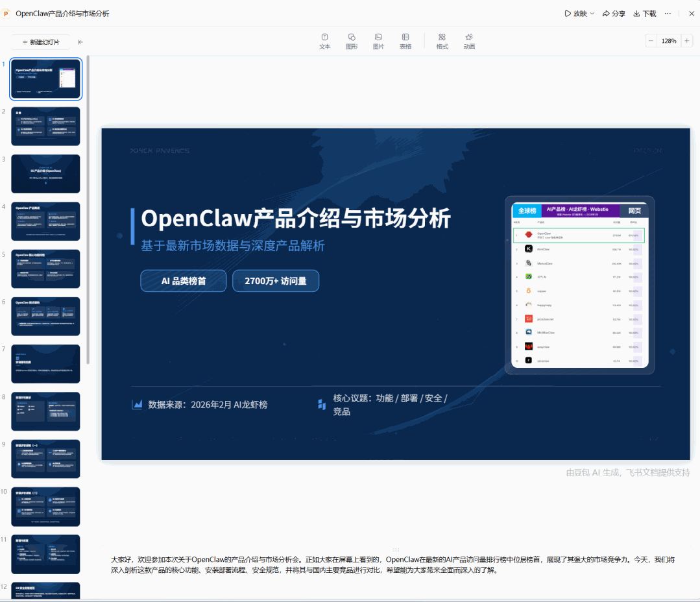Click the 核心议题 icon
The image size is (700, 602).
(x=322, y=404)
